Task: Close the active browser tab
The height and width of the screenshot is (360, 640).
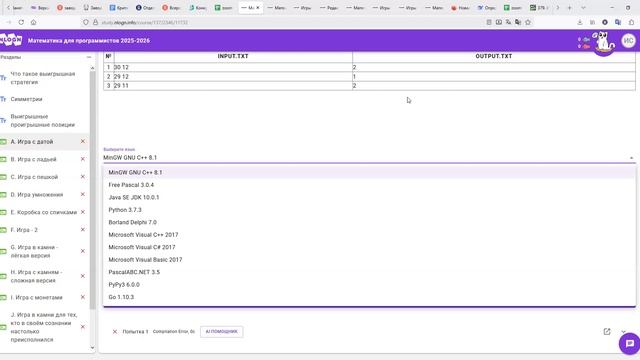Action: (x=258, y=8)
